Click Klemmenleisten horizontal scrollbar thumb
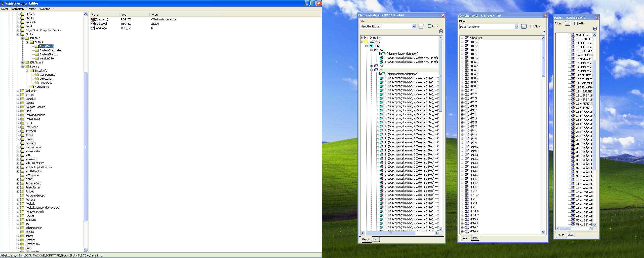 click(x=390, y=233)
